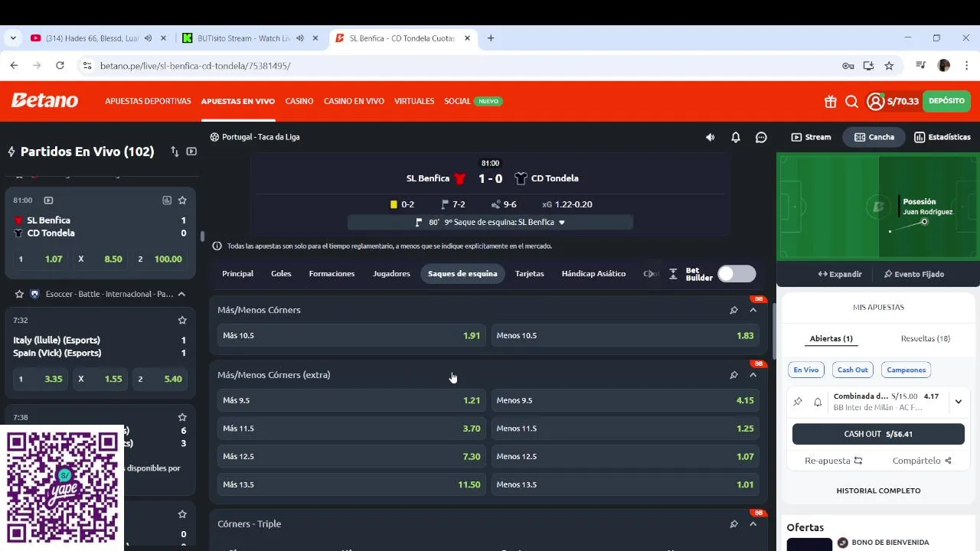This screenshot has height=551, width=980.
Task: Expand the Combinada bet details chevron
Action: (958, 402)
